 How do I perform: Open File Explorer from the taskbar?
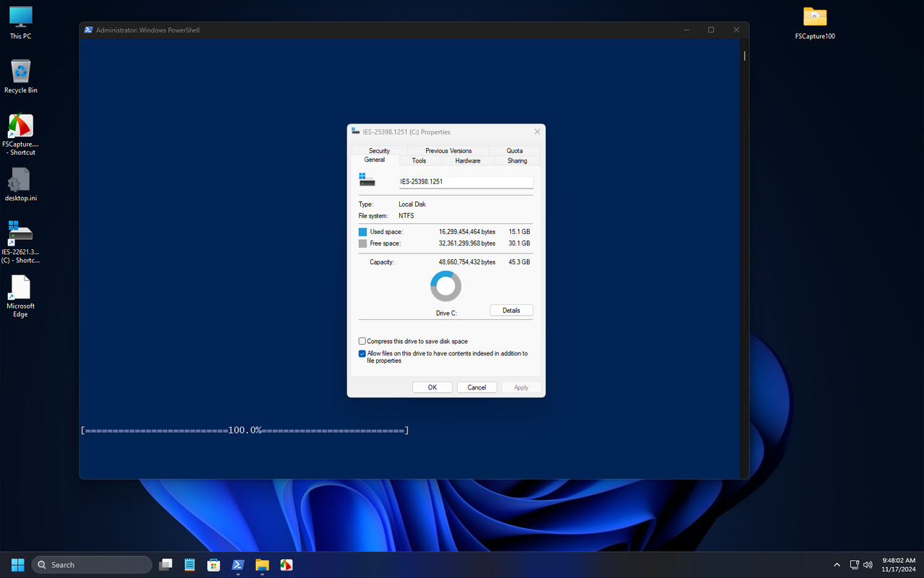click(x=262, y=564)
